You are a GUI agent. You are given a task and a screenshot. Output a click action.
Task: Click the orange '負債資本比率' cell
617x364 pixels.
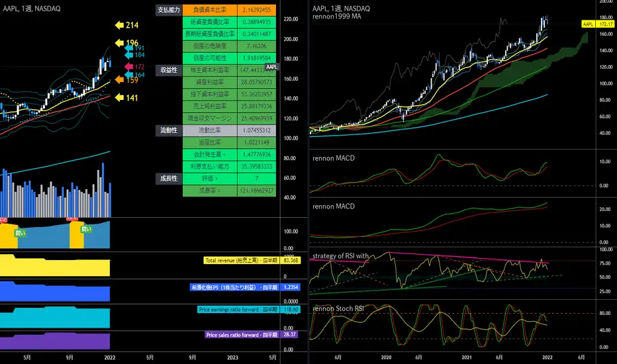[x=210, y=10]
